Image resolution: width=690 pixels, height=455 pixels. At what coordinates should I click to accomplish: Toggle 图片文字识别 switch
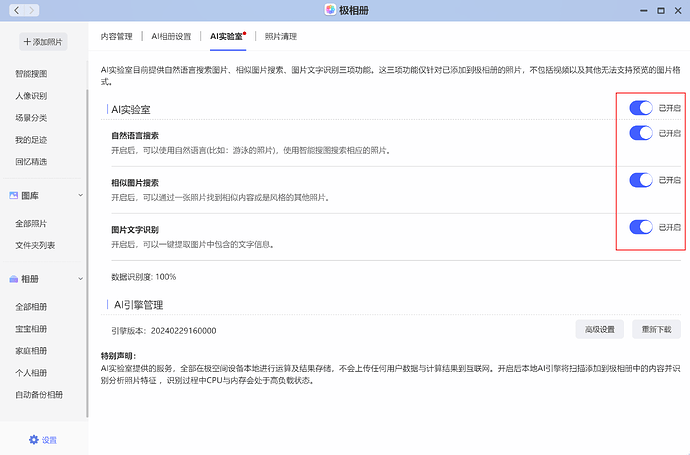641,227
